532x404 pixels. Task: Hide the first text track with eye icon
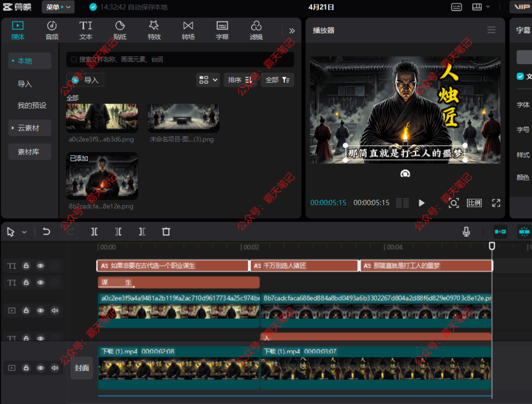pyautogui.click(x=40, y=265)
